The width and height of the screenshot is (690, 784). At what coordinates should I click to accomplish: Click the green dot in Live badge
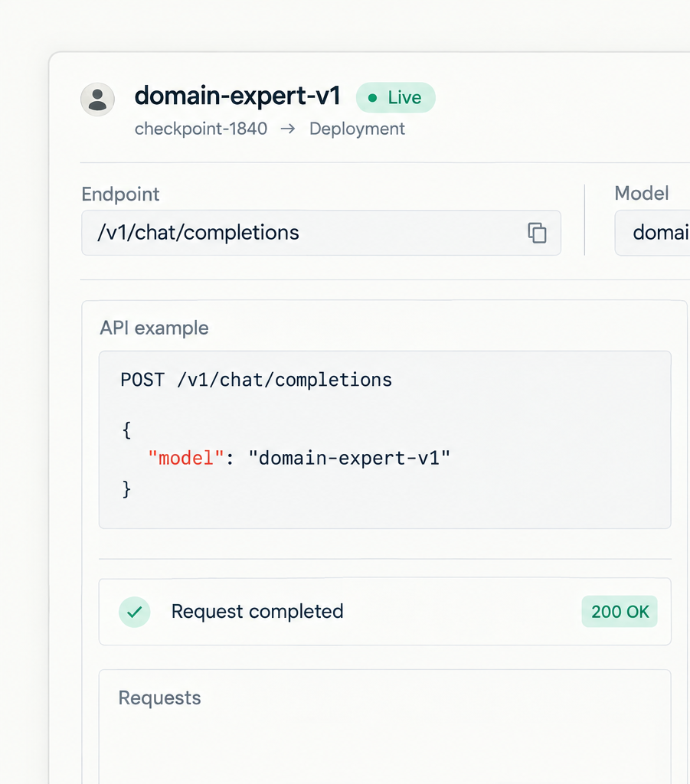click(x=372, y=98)
